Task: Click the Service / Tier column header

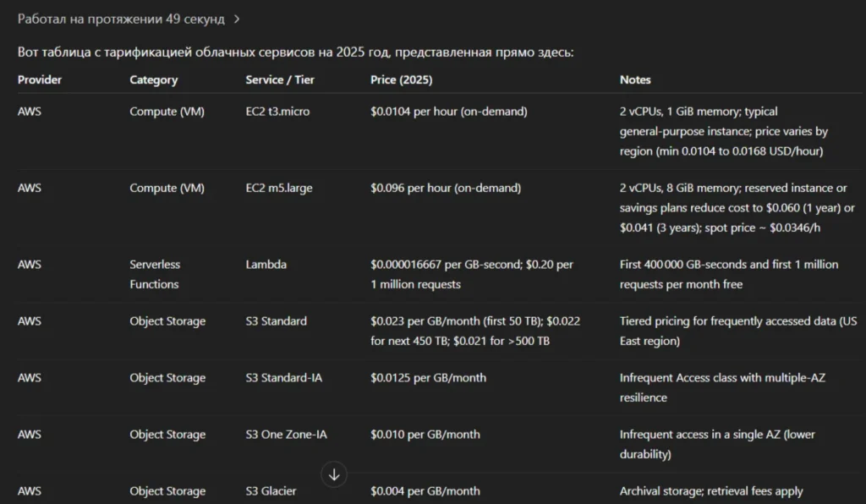Action: tap(280, 79)
